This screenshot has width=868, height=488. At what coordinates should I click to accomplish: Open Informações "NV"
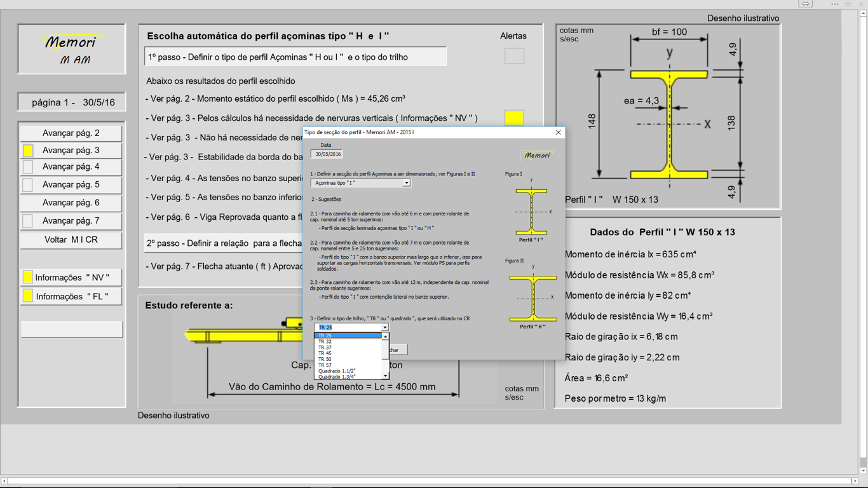pos(71,277)
